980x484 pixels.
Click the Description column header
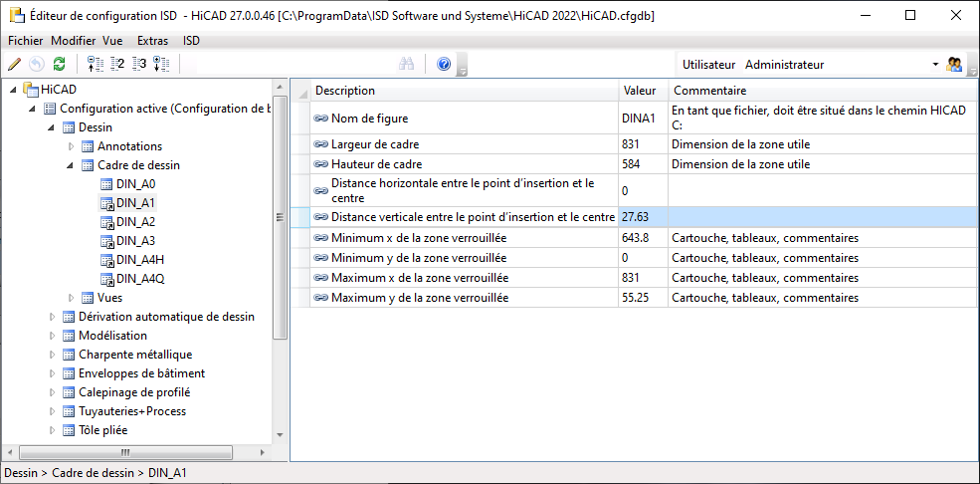tap(465, 91)
